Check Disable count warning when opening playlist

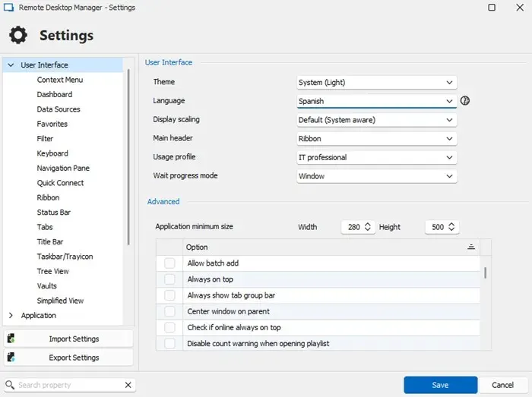169,343
